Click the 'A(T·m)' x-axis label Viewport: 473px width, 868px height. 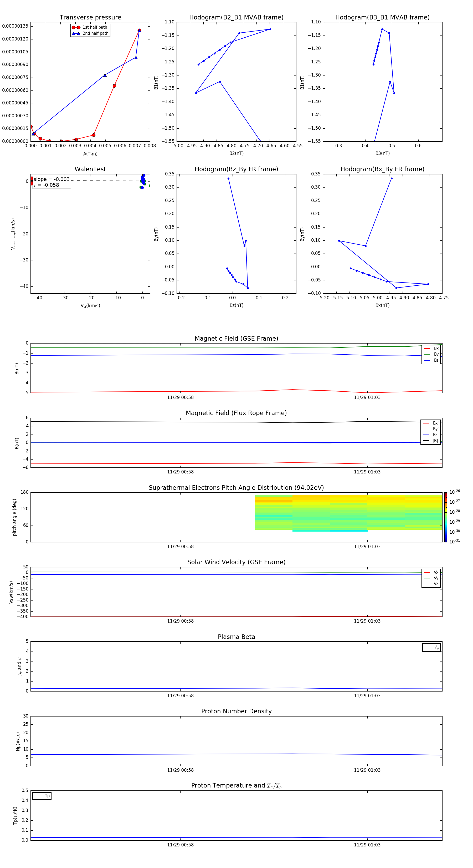click(90, 154)
